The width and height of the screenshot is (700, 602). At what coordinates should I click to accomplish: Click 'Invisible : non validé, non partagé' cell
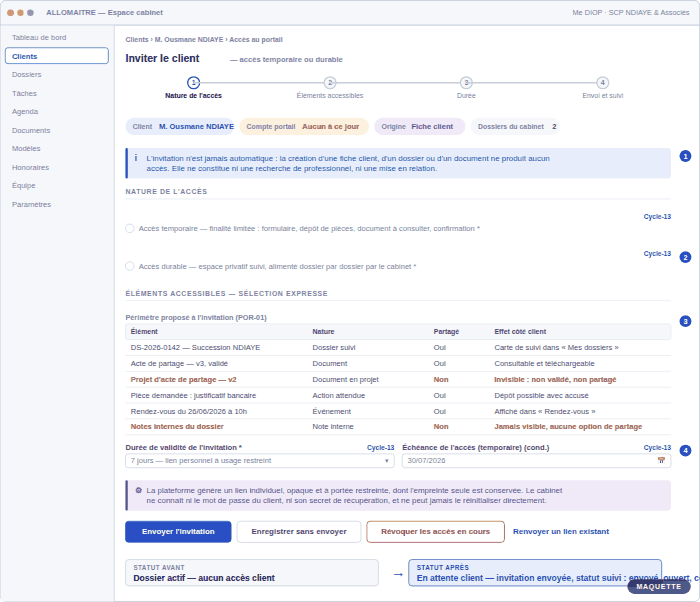[555, 380]
